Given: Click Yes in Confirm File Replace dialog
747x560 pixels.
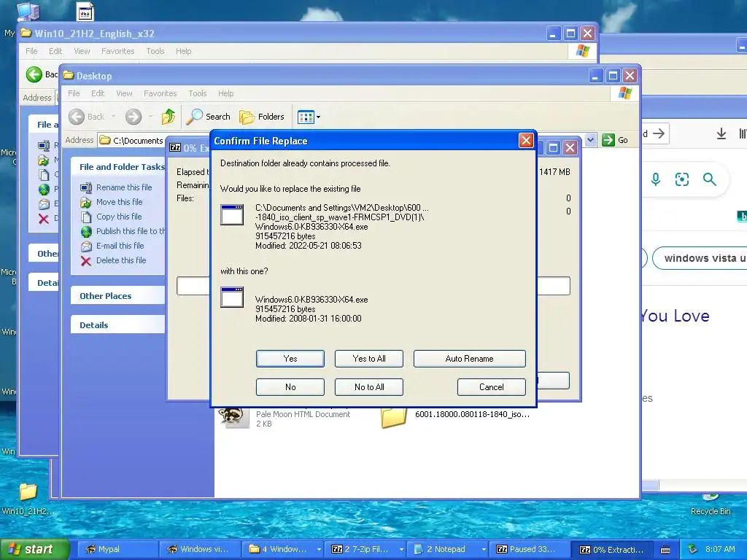Looking at the screenshot, I should tap(290, 359).
